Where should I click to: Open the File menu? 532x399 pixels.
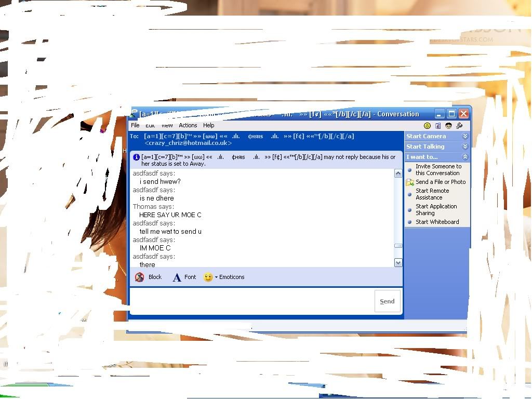pyautogui.click(x=135, y=125)
